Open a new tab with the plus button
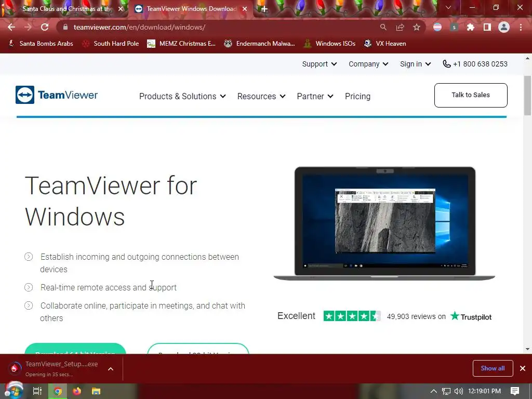The width and height of the screenshot is (532, 399). point(264,9)
